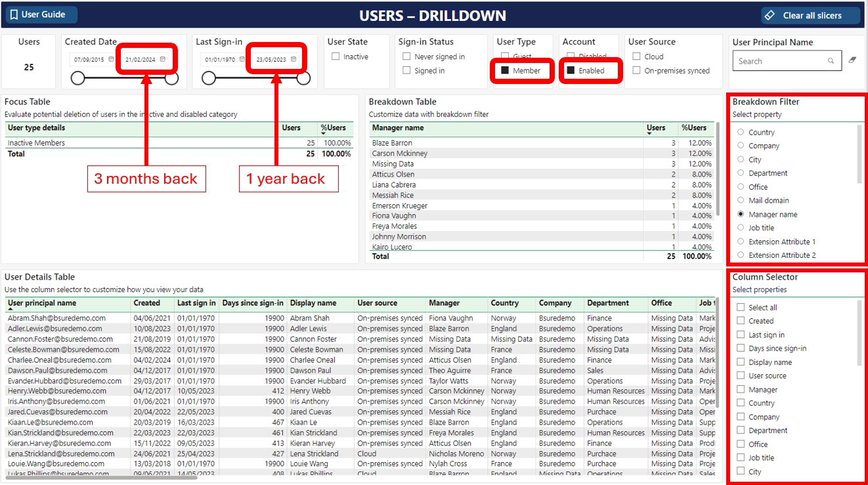The width and height of the screenshot is (868, 485).
Task: Click inside the User Principal Name search field
Action: tap(778, 61)
